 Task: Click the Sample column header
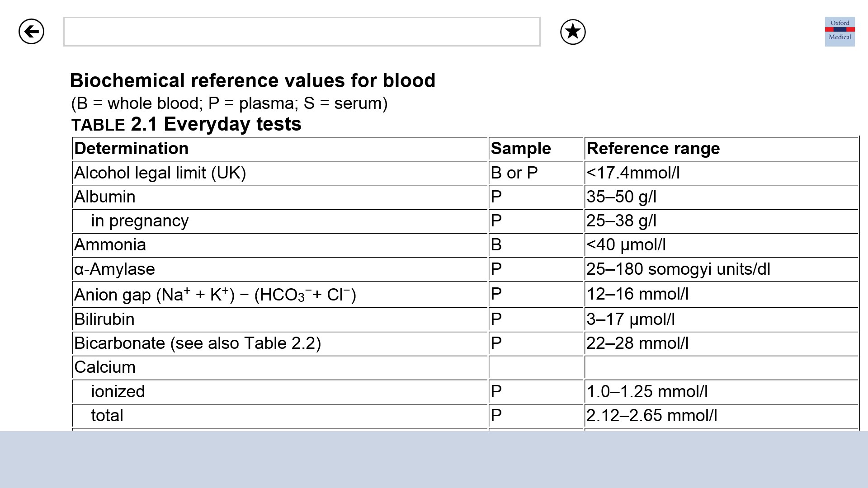tap(521, 149)
